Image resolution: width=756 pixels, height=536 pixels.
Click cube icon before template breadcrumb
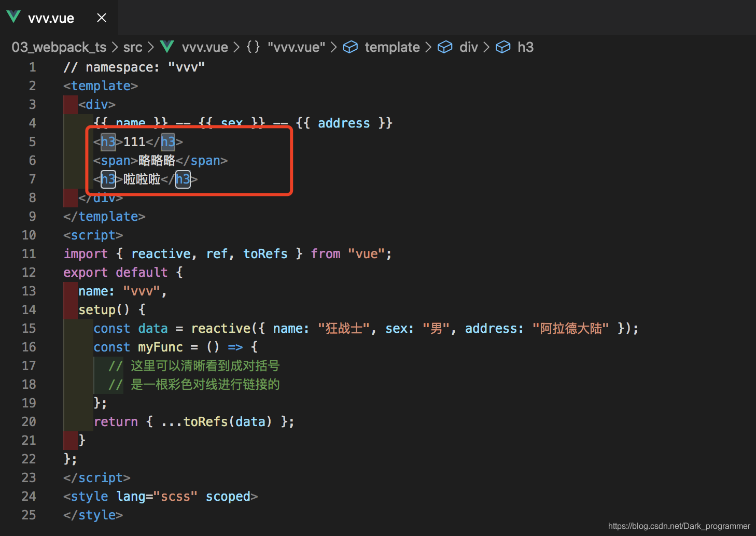(351, 47)
